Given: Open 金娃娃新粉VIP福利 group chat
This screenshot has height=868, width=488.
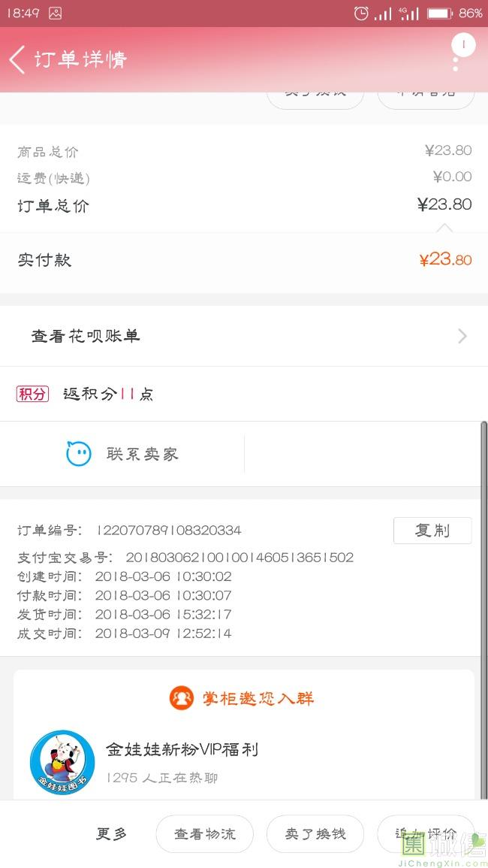Looking at the screenshot, I should (x=182, y=749).
